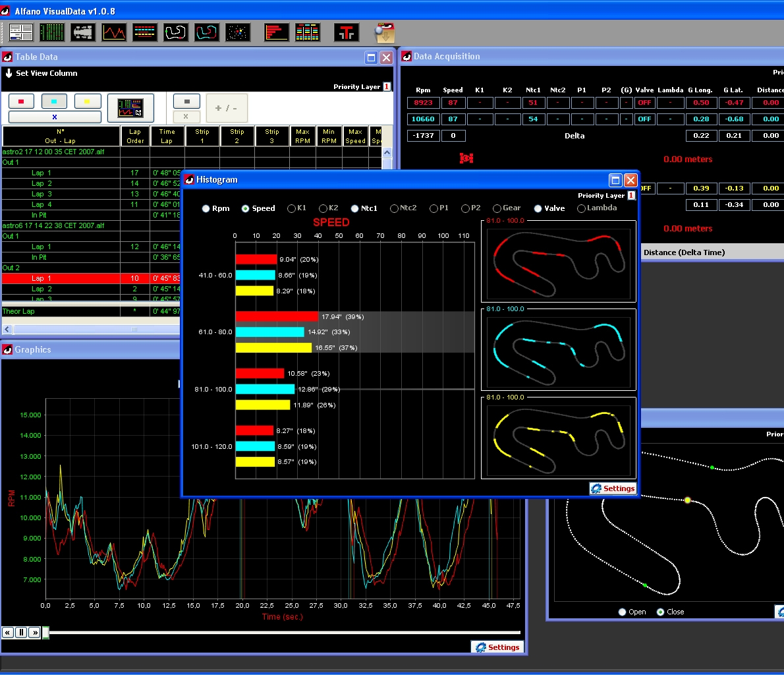The height and width of the screenshot is (675, 784).
Task: Click the Graphics playback slider handle
Action: tap(45, 632)
